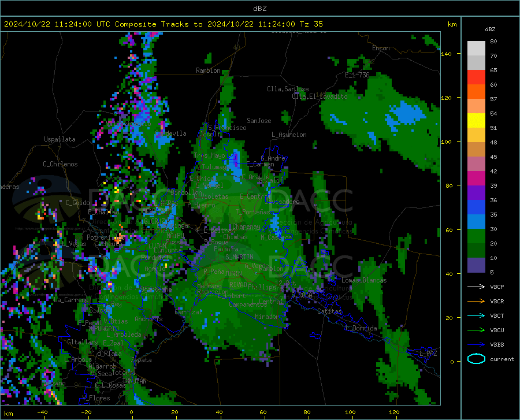Click the white VBCP arrow icon
This screenshot has height=420, width=520.
pos(476,287)
